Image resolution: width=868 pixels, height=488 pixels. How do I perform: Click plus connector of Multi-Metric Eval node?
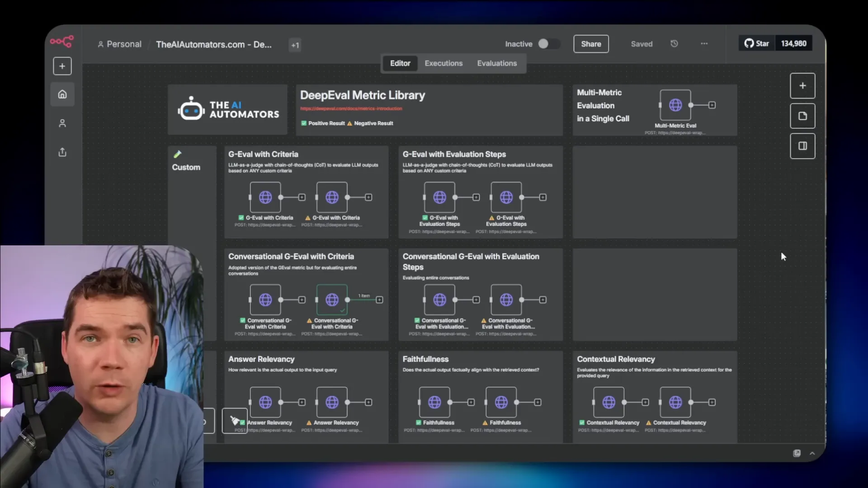pos(712,105)
